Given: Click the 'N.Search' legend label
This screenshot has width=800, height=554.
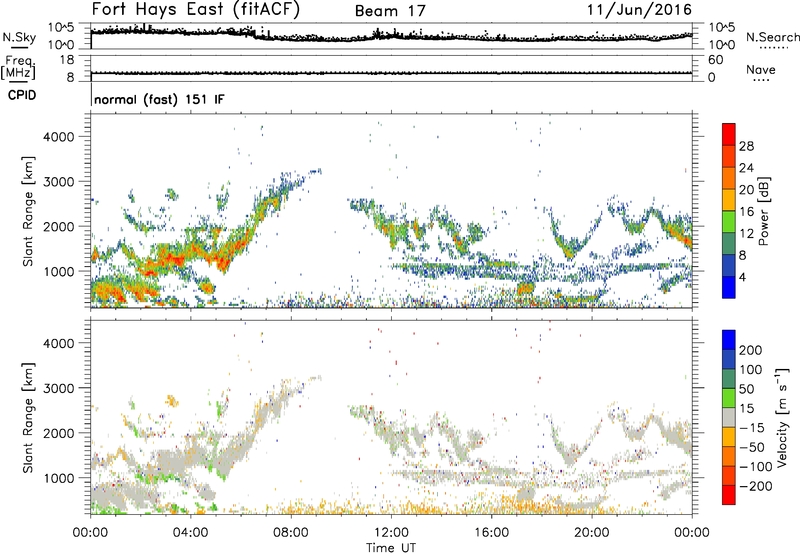Looking at the screenshot, I should pyautogui.click(x=773, y=37).
